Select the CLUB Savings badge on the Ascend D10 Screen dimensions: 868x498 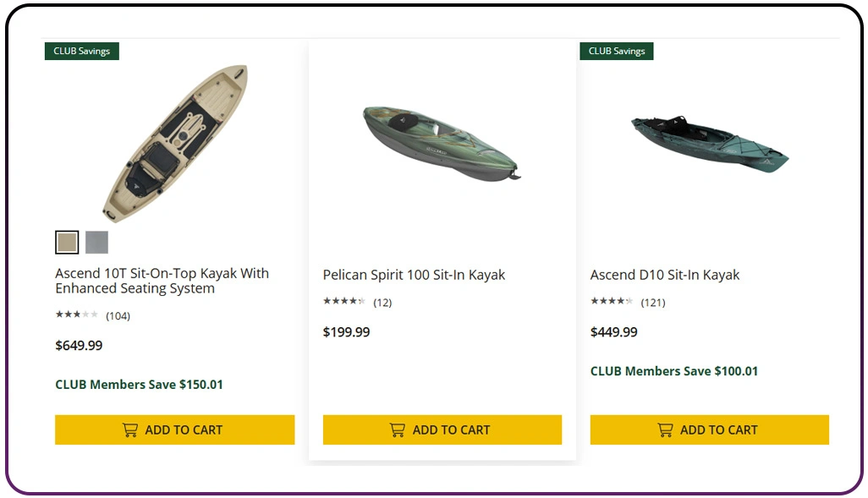(616, 51)
